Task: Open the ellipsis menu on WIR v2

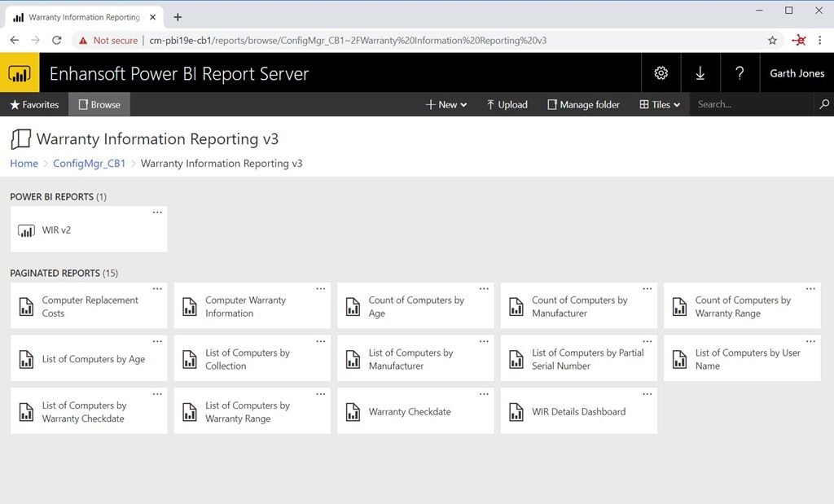Action: [x=157, y=213]
